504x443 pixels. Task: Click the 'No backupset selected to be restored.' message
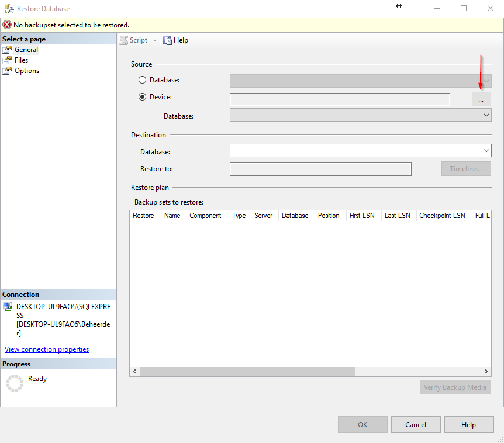point(71,25)
